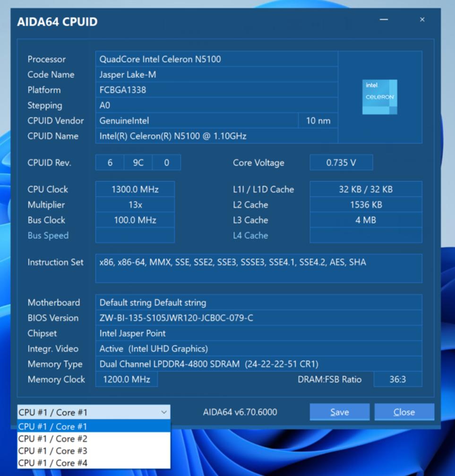Click the 36:3 DRAM:FSB ratio value

tap(398, 379)
